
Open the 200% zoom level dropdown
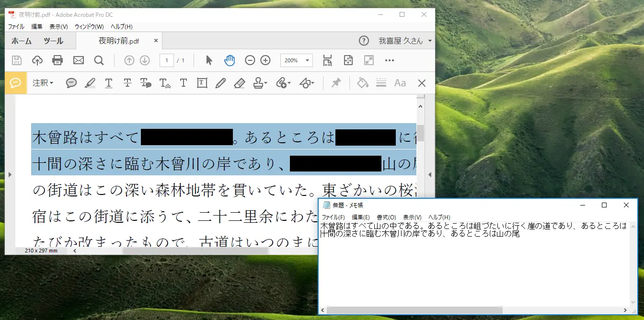click(307, 60)
